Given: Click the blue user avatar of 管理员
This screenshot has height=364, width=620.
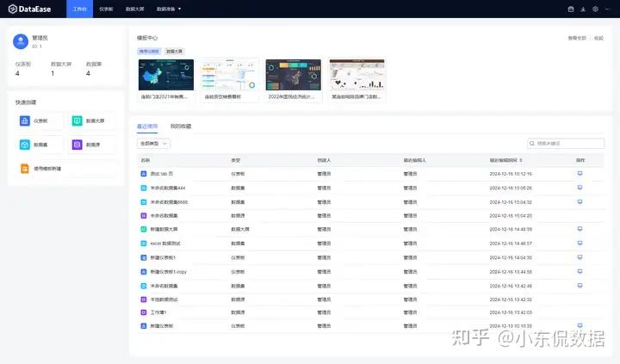Looking at the screenshot, I should (21, 41).
